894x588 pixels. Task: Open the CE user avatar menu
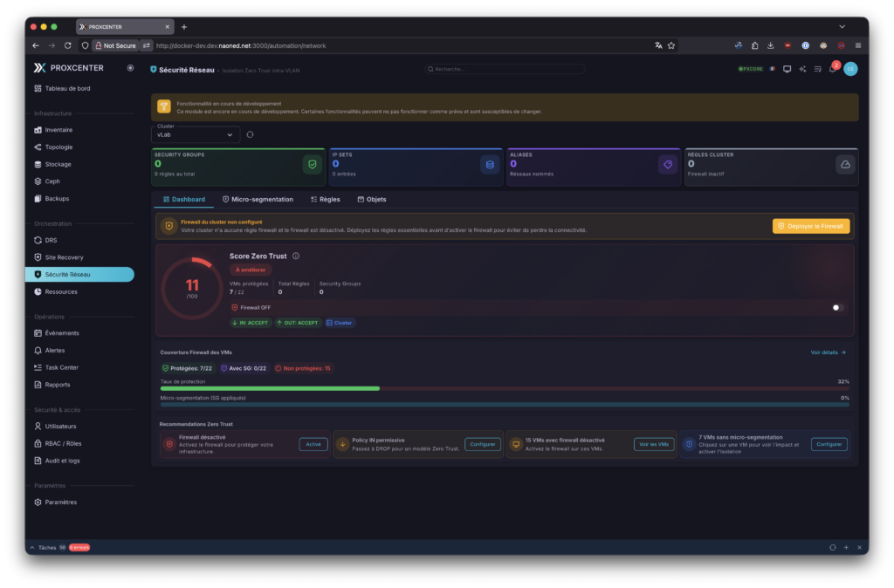[x=850, y=69]
